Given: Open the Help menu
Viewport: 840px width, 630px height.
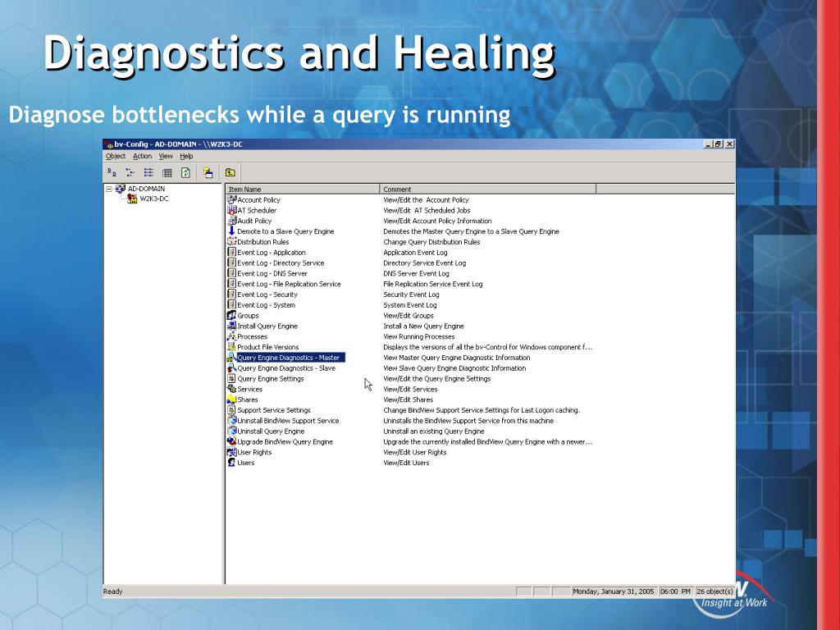Looking at the screenshot, I should 186,156.
